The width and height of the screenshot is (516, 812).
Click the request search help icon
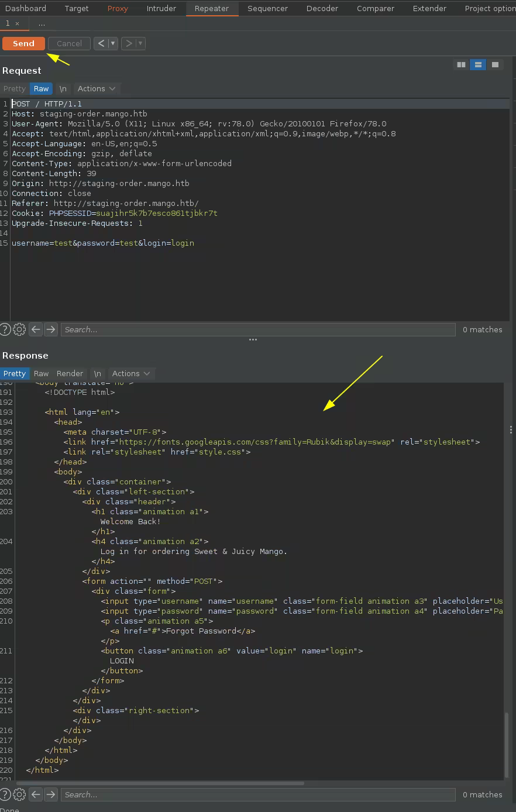click(5, 329)
